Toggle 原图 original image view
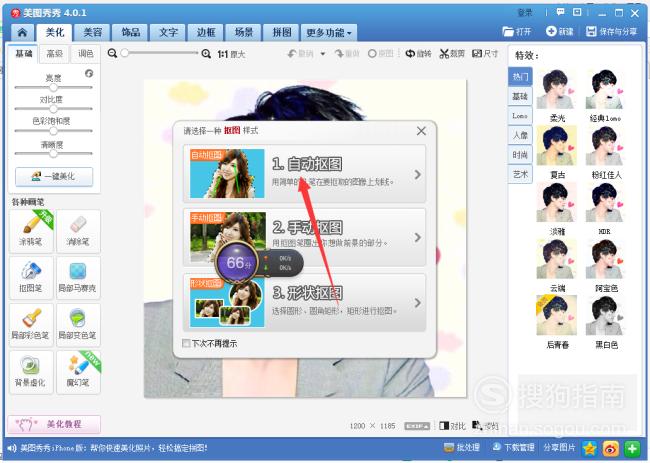 tap(381, 53)
